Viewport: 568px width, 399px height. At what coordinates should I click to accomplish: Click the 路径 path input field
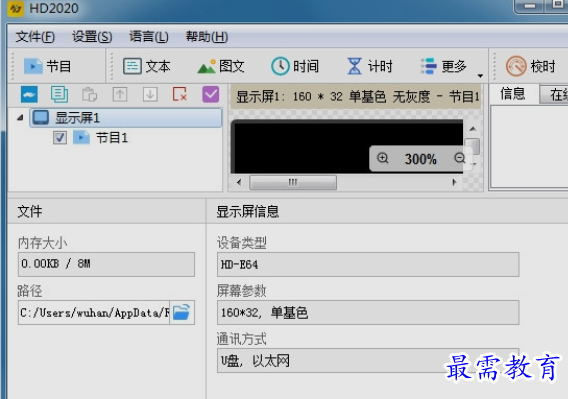coord(94,312)
